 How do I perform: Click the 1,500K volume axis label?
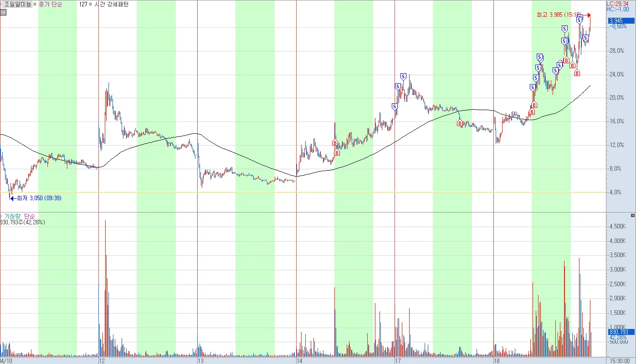tap(617, 313)
